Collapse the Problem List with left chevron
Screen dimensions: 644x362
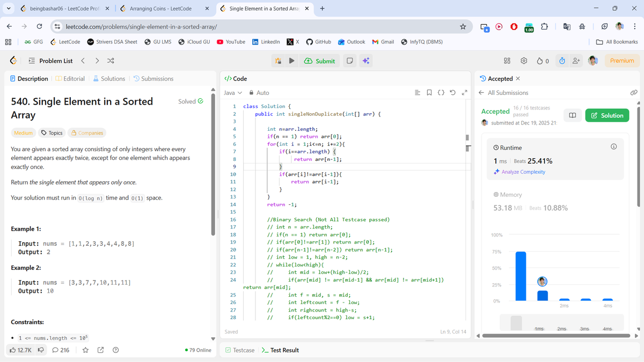(83, 61)
